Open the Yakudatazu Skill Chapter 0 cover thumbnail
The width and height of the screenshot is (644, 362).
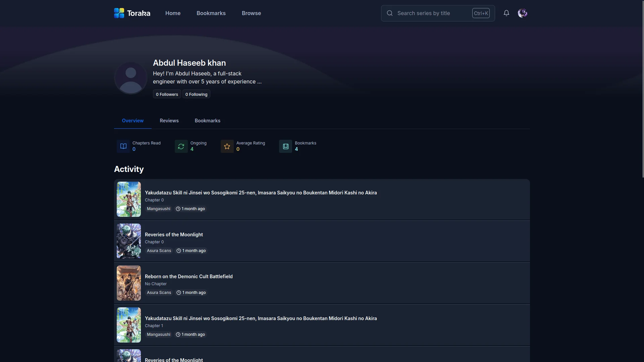(129, 199)
